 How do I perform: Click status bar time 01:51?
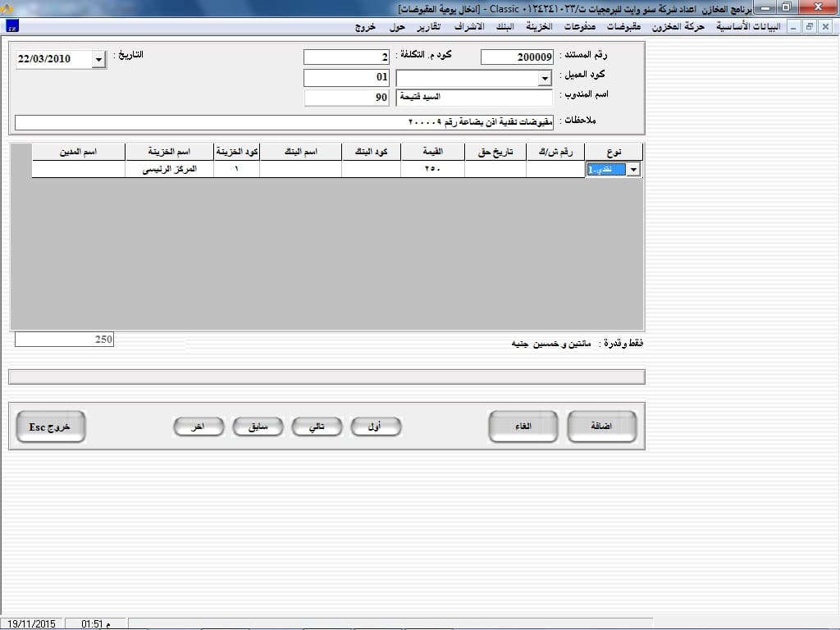pyautogui.click(x=95, y=624)
